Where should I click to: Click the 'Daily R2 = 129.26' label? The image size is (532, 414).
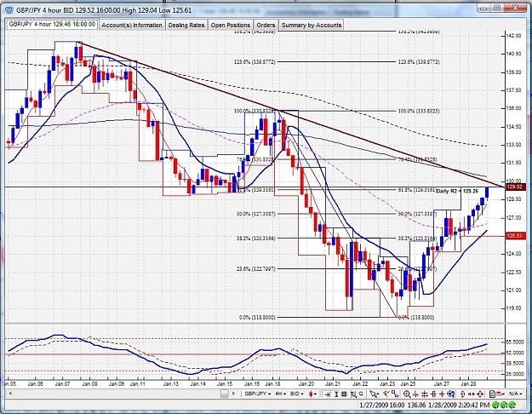[x=457, y=191]
